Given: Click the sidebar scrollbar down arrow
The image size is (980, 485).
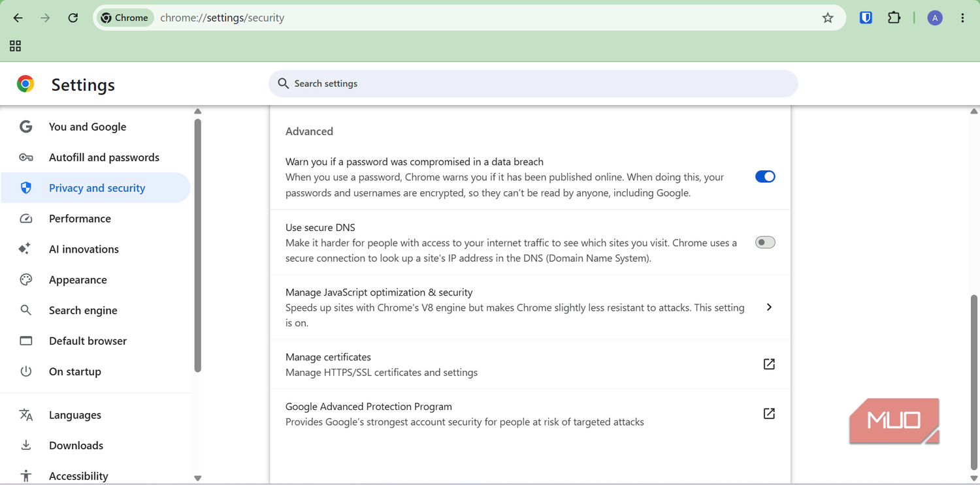Looking at the screenshot, I should click(x=198, y=478).
